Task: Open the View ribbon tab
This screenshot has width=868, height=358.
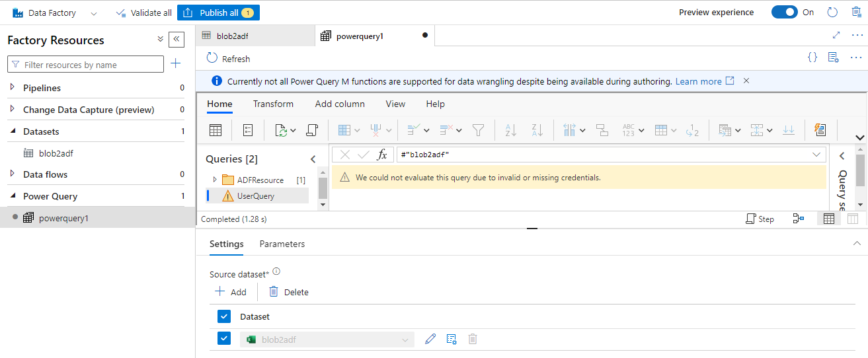Action: (x=395, y=104)
